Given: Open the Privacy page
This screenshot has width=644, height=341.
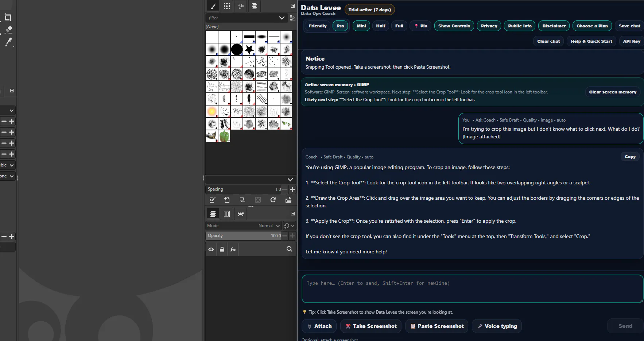Looking at the screenshot, I should [489, 26].
